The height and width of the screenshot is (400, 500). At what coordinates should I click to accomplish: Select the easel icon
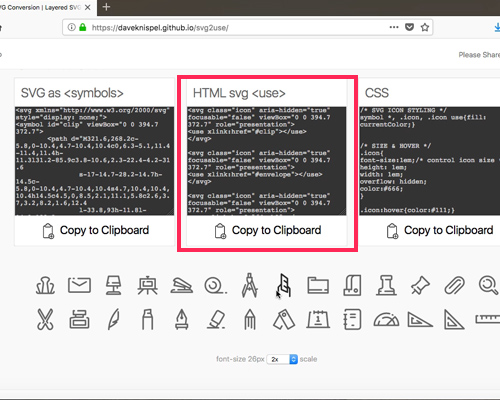pyautogui.click(x=147, y=286)
